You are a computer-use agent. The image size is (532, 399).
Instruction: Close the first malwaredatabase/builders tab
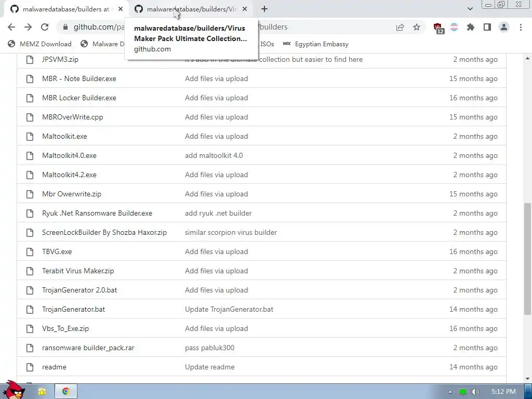pos(120,9)
